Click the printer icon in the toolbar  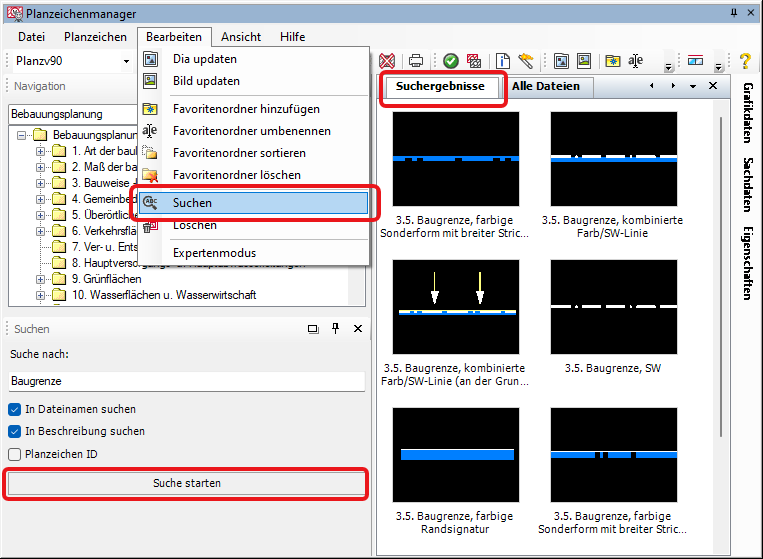pos(415,61)
